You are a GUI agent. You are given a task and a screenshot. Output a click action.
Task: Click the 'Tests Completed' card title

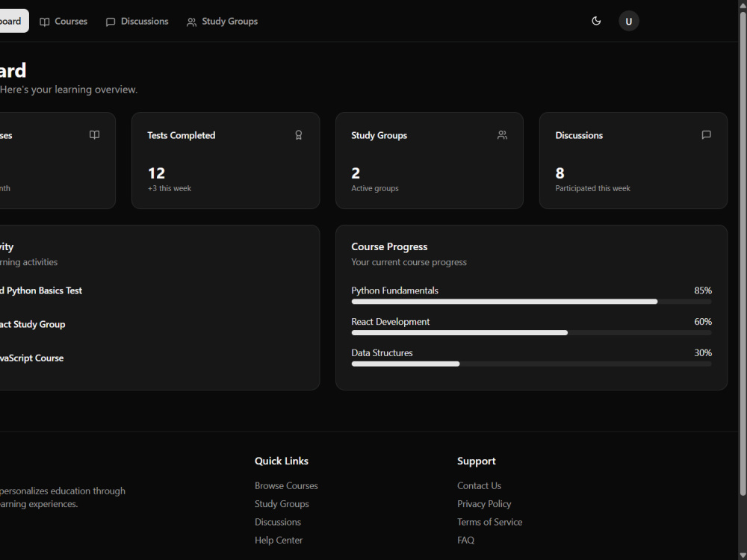coord(181,135)
